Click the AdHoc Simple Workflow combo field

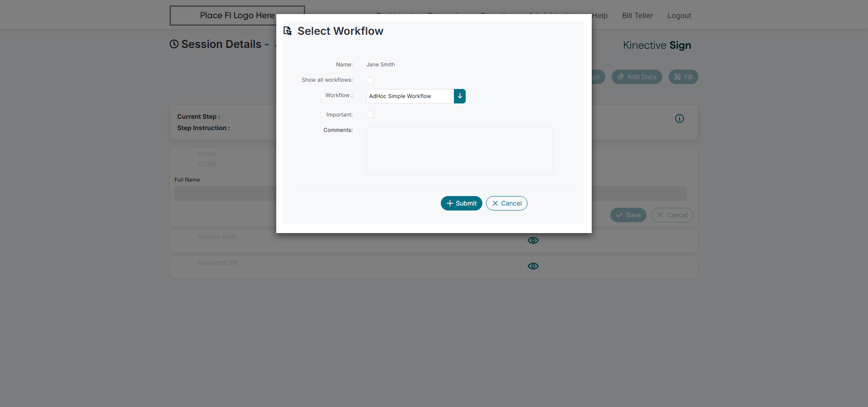point(410,96)
